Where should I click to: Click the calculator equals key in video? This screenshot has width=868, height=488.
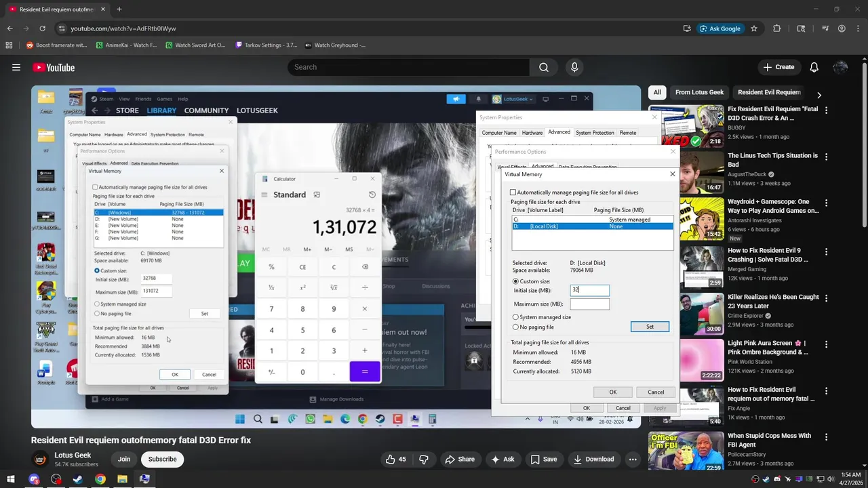365,371
